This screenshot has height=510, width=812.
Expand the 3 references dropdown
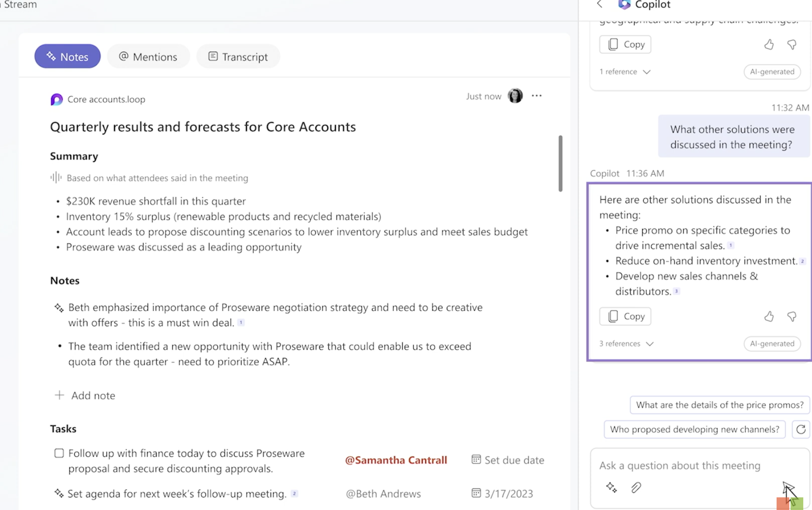[x=627, y=343]
